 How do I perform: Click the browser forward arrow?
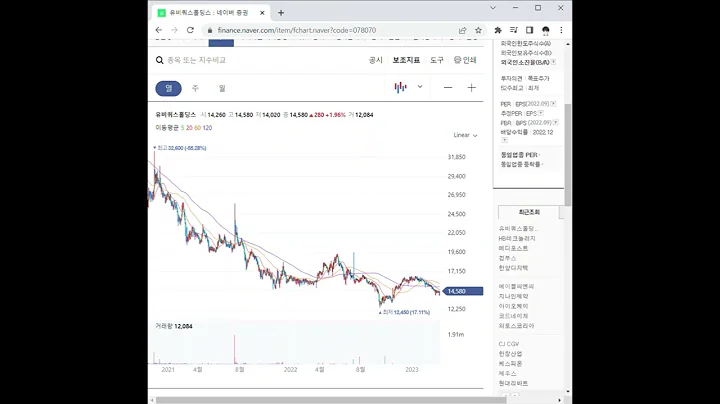pyautogui.click(x=174, y=30)
